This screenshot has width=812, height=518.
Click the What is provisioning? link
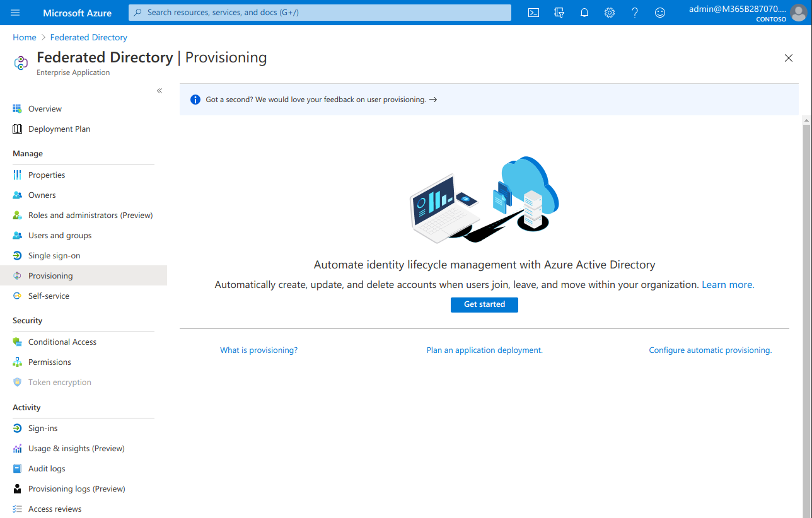pyautogui.click(x=258, y=350)
